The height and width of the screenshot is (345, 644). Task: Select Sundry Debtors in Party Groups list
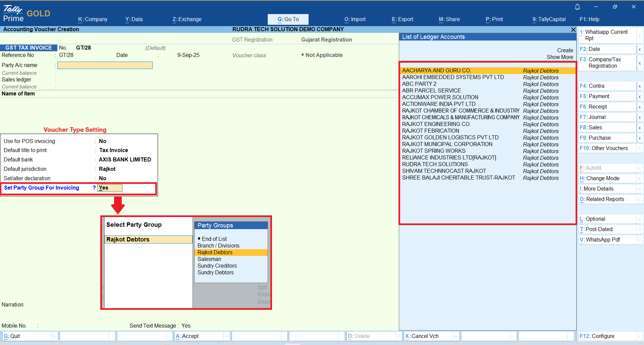point(215,273)
